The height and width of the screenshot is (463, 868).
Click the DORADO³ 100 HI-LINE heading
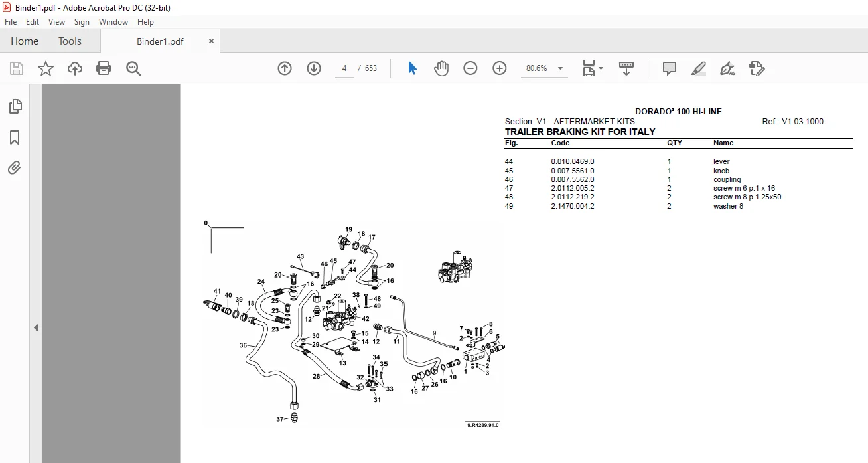pyautogui.click(x=678, y=112)
